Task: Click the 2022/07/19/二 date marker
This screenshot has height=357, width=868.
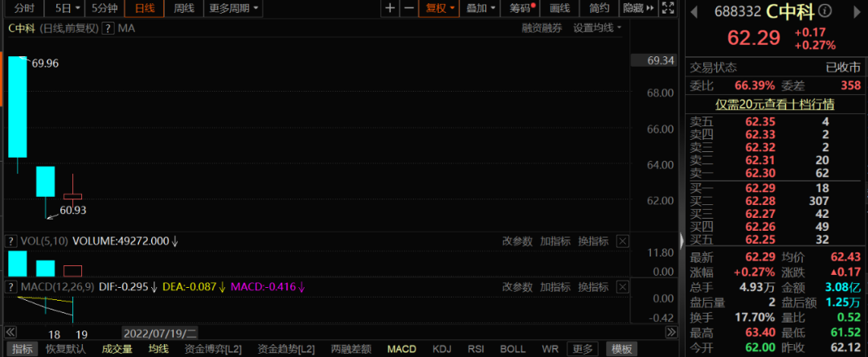Action: coord(161,333)
